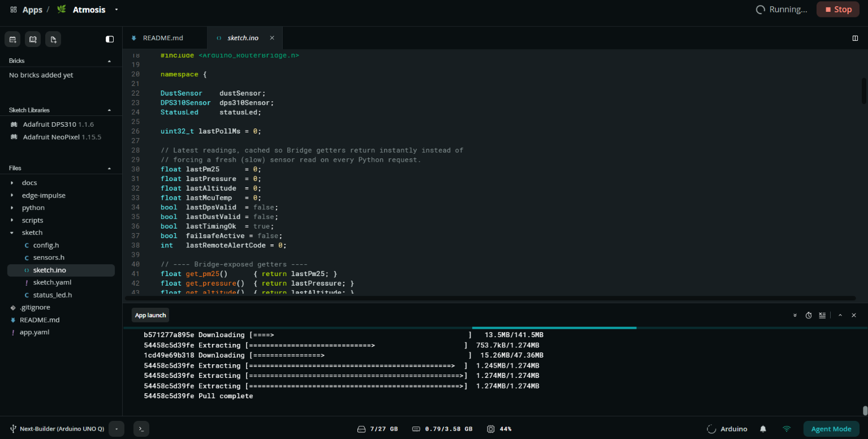The width and height of the screenshot is (868, 439).
Task: Collapse the sketch folder
Action: pos(12,233)
